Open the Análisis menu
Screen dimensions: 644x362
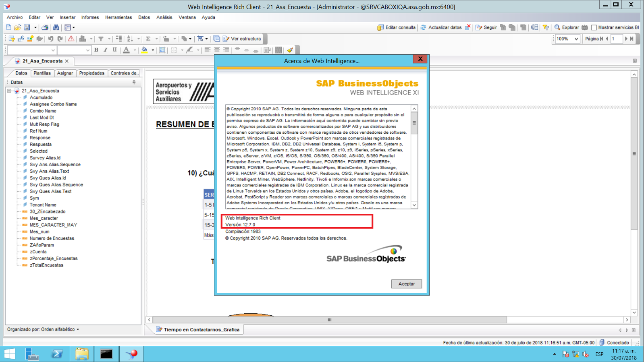click(164, 17)
